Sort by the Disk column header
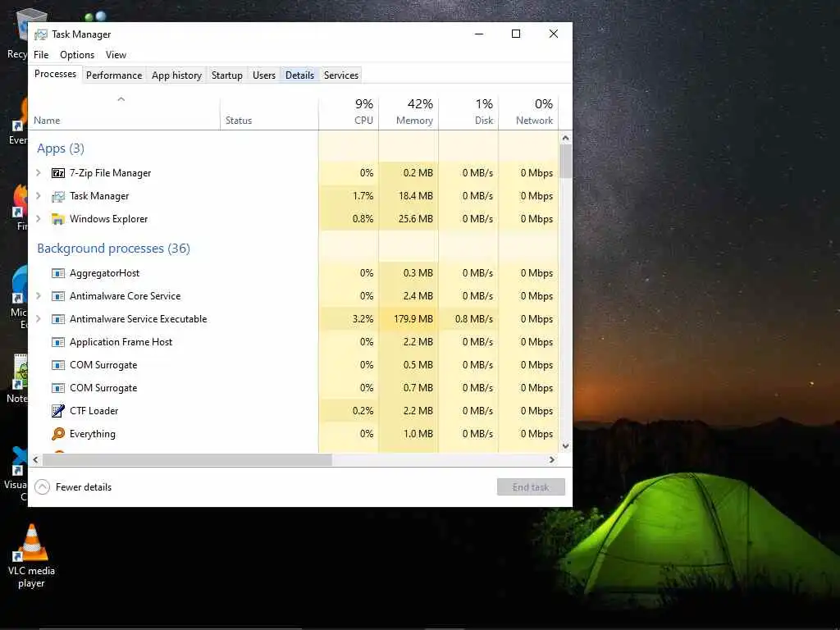The width and height of the screenshot is (840, 630). (468, 113)
